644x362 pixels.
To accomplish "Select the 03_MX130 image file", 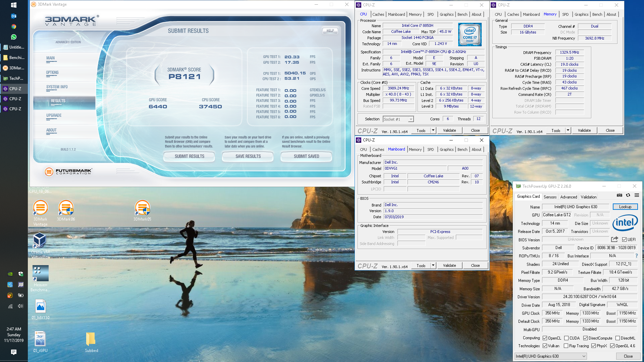I will [x=40, y=309].
